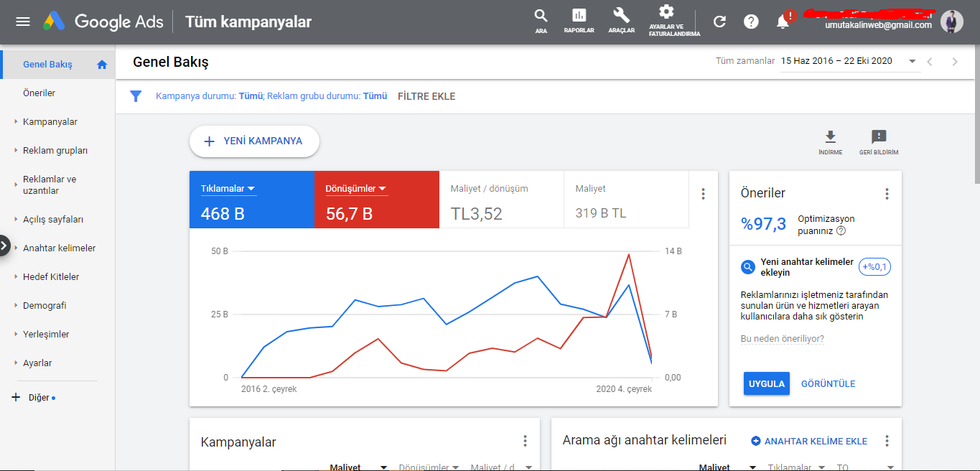Open the Raporlar reports icon
Screen dimensions: 980x471
pyautogui.click(x=579, y=22)
